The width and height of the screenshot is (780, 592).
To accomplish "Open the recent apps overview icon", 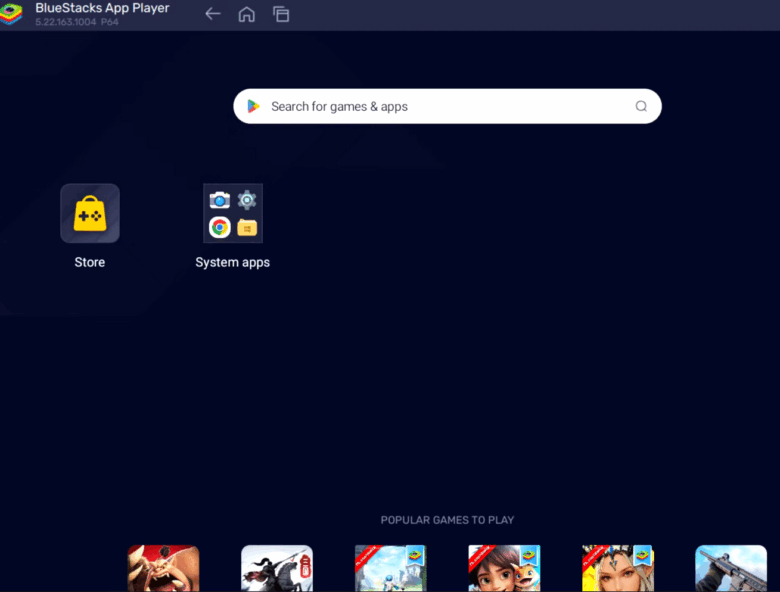I will click(x=281, y=14).
